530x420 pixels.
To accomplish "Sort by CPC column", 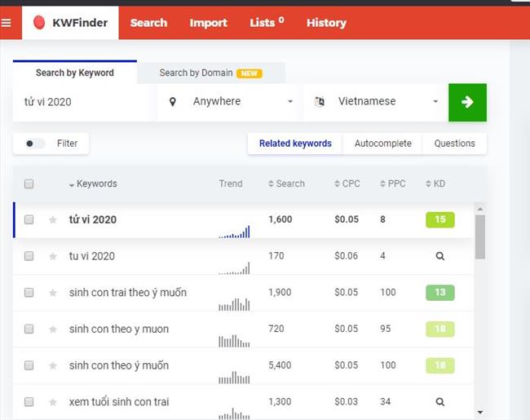I will tap(347, 183).
